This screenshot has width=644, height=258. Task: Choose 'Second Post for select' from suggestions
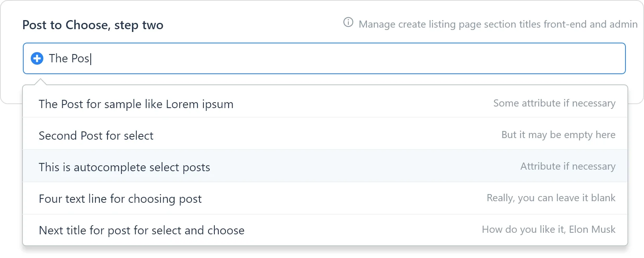point(96,135)
